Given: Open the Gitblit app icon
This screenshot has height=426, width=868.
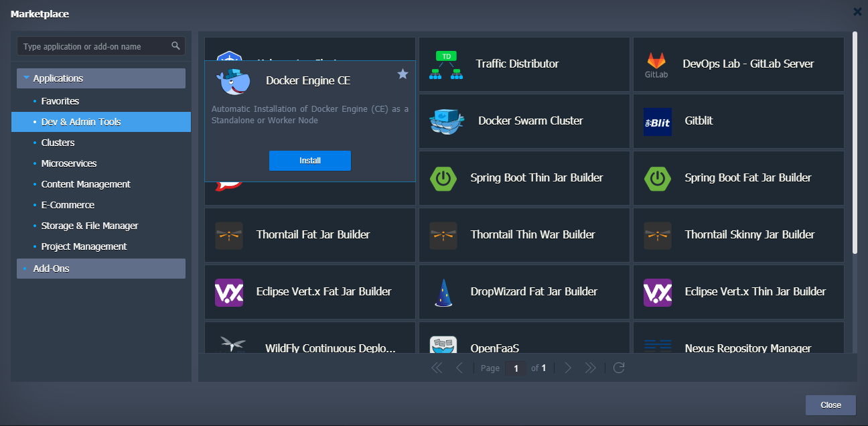Looking at the screenshot, I should coord(657,122).
